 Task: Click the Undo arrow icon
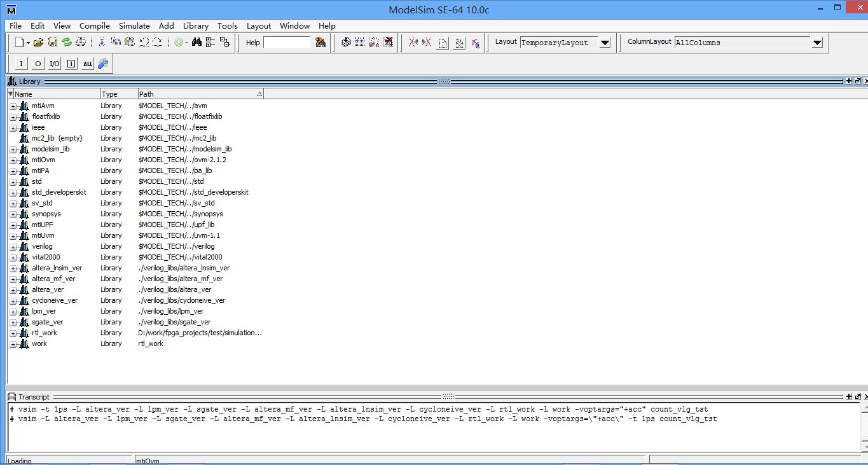tap(144, 42)
